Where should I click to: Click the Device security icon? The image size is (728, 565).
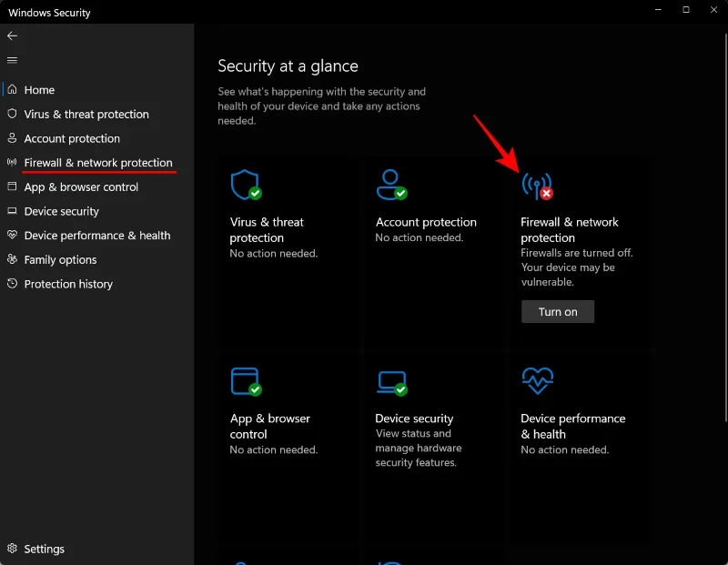[x=391, y=381]
